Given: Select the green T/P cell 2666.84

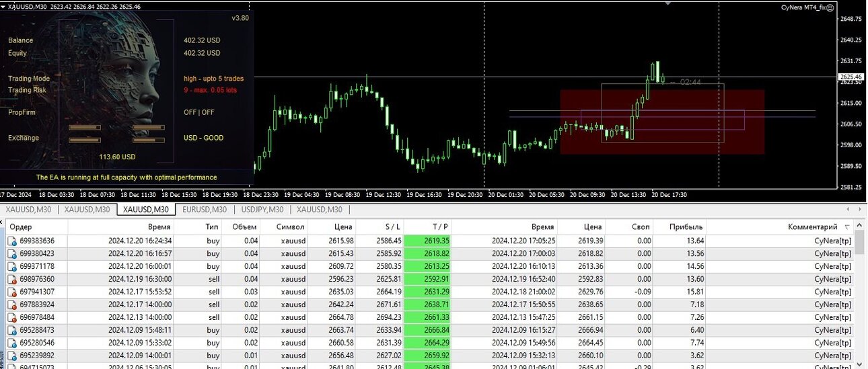Looking at the screenshot, I should pyautogui.click(x=428, y=330).
